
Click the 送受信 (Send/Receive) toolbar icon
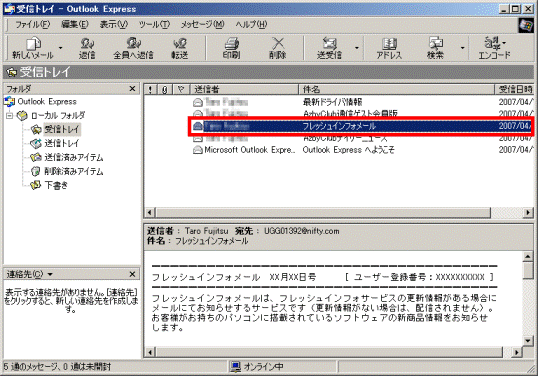(x=329, y=48)
